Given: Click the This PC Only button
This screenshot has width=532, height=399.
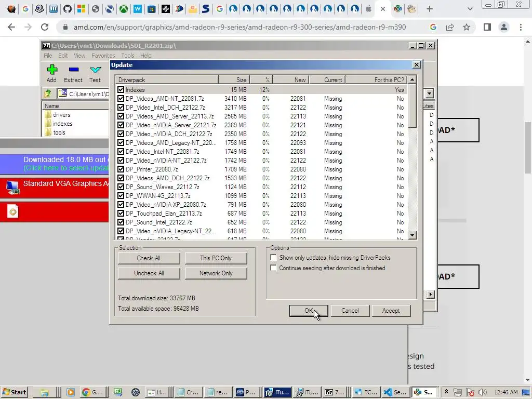Looking at the screenshot, I should point(216,258).
